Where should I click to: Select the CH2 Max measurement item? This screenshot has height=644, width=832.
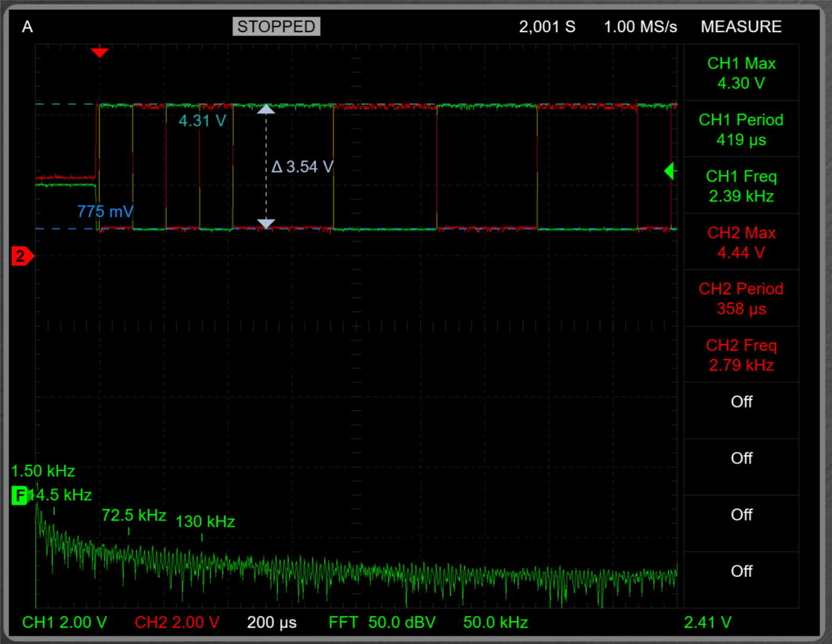(x=741, y=243)
